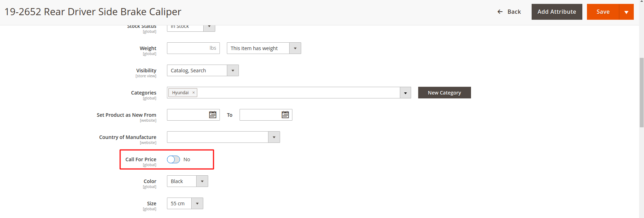
Task: Open the Save options arrow
Action: 626,12
